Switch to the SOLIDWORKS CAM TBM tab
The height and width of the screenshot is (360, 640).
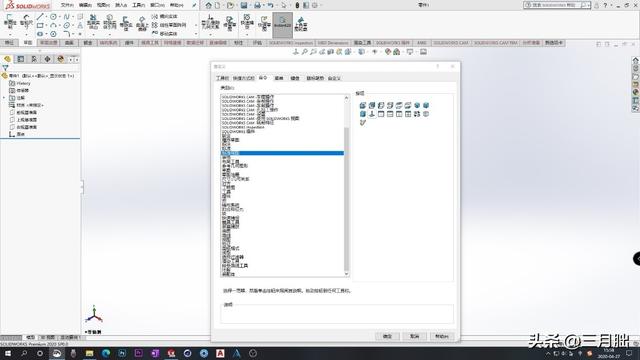point(496,42)
